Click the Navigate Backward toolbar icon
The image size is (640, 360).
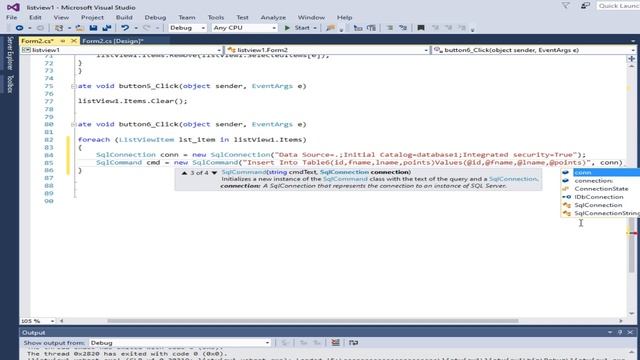click(x=19, y=28)
